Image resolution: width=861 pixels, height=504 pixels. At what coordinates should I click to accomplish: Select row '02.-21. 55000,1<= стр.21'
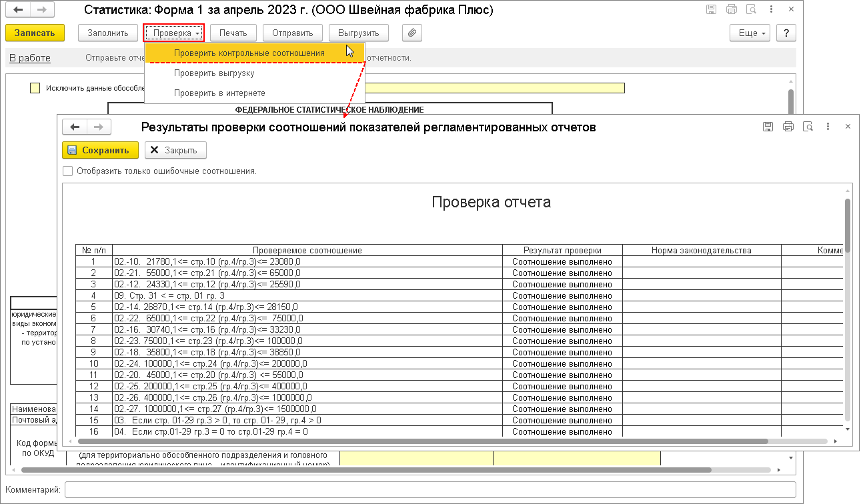(x=307, y=273)
